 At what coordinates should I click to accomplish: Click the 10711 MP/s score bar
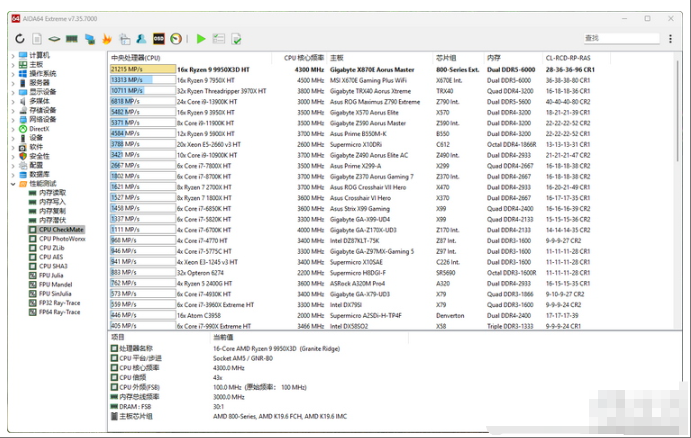coord(143,91)
